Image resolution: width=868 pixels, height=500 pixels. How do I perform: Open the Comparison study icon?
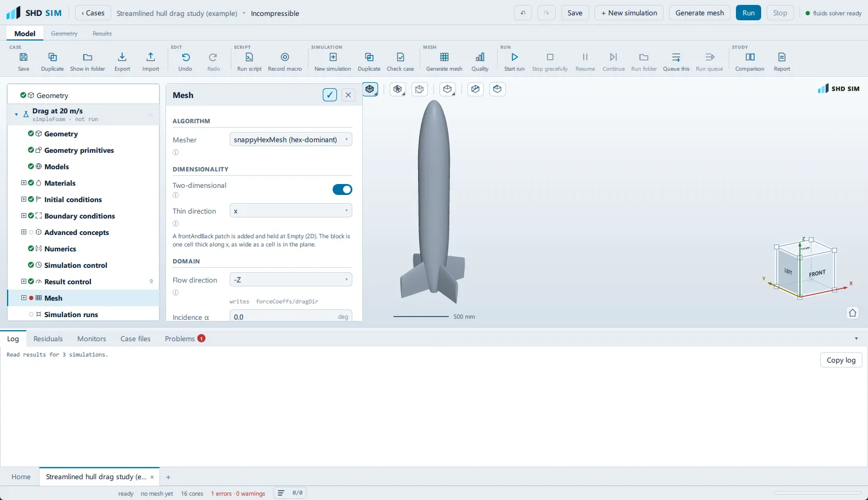point(750,57)
